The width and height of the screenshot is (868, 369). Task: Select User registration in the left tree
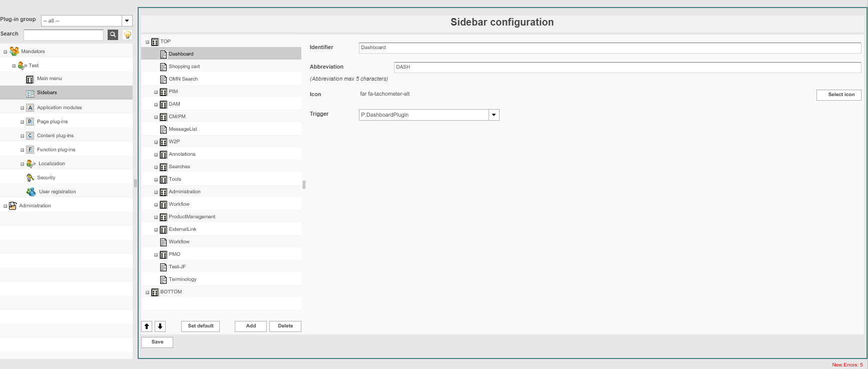click(58, 192)
